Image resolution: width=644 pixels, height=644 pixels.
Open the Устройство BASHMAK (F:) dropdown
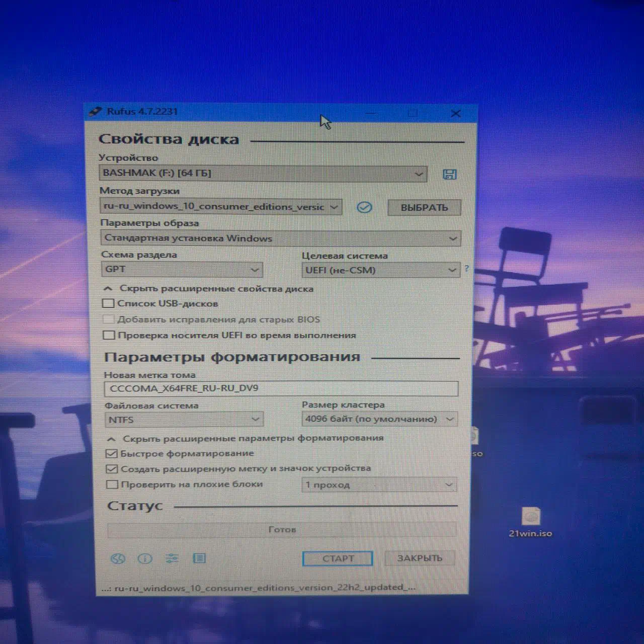[263, 174]
